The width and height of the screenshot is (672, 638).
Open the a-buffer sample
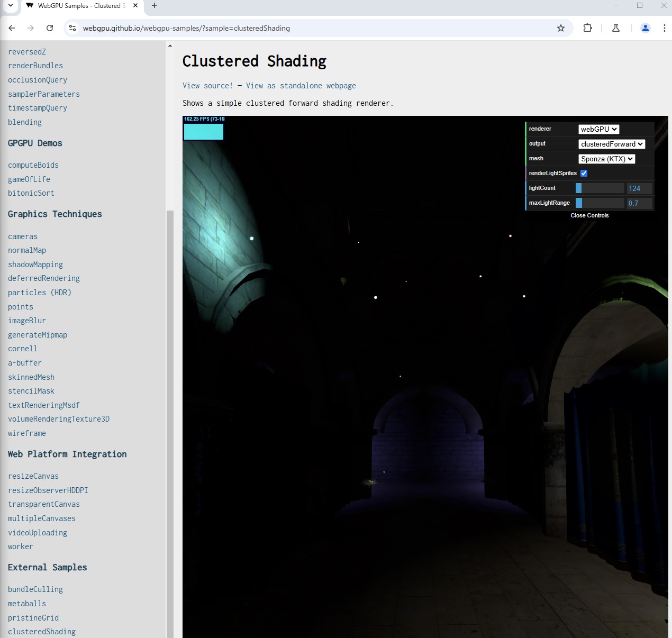(25, 363)
